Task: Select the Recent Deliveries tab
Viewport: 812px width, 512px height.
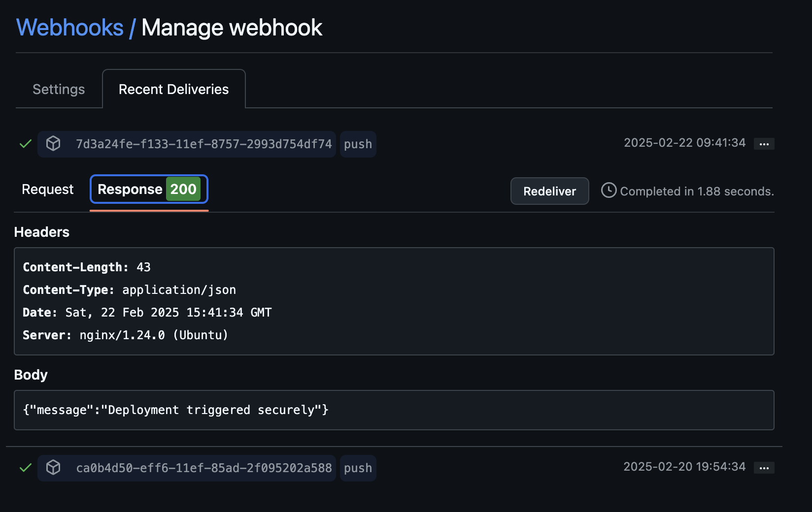Action: (x=173, y=89)
